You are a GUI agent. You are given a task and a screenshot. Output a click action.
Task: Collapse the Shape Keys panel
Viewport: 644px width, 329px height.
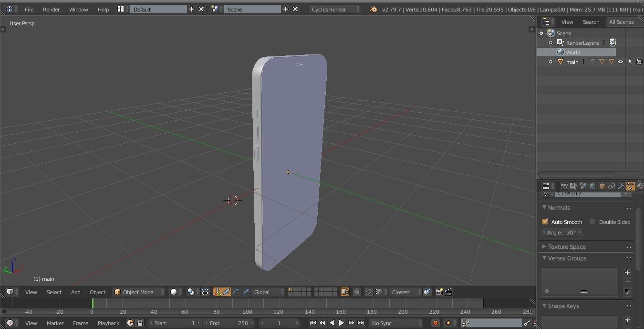[x=544, y=306]
